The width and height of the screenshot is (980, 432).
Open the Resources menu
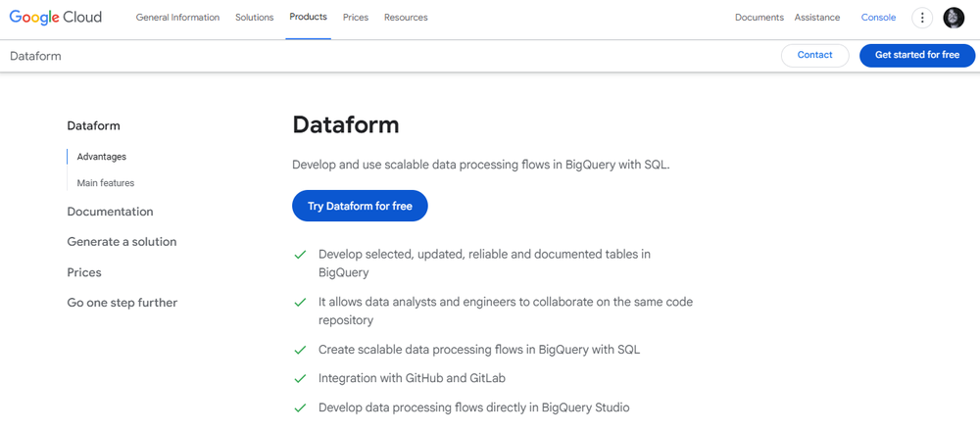pos(406,18)
